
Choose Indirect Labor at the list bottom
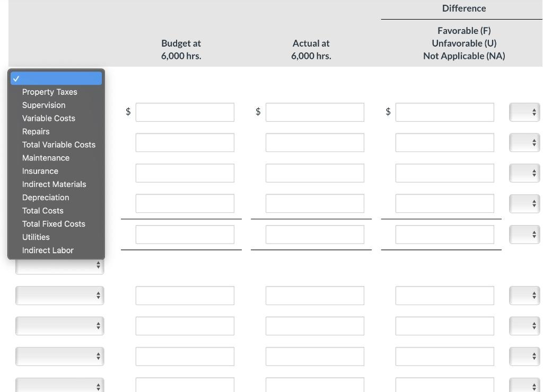pos(56,250)
